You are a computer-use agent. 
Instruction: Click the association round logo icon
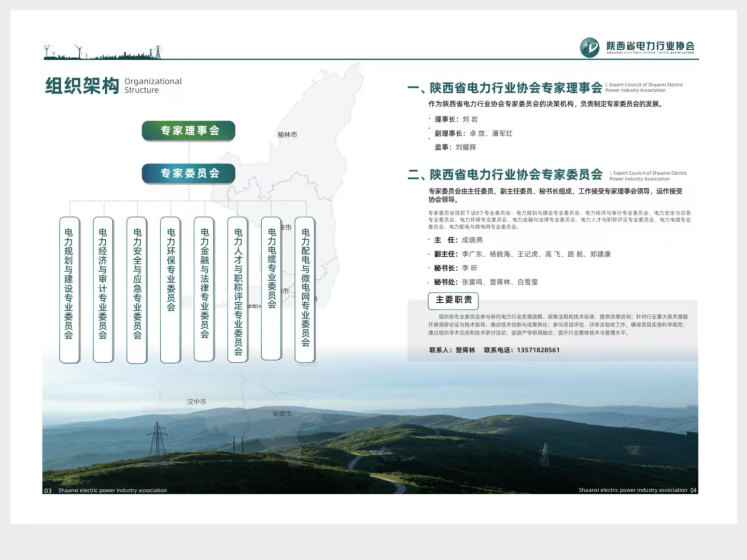[589, 47]
